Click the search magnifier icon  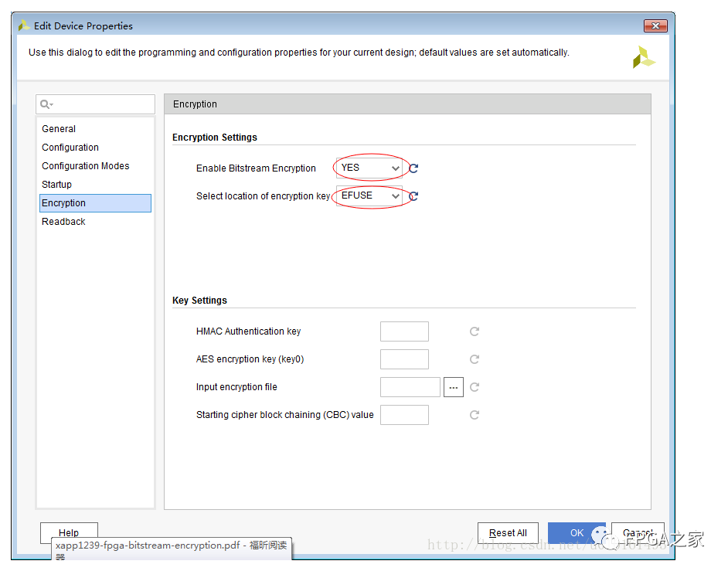click(x=46, y=104)
